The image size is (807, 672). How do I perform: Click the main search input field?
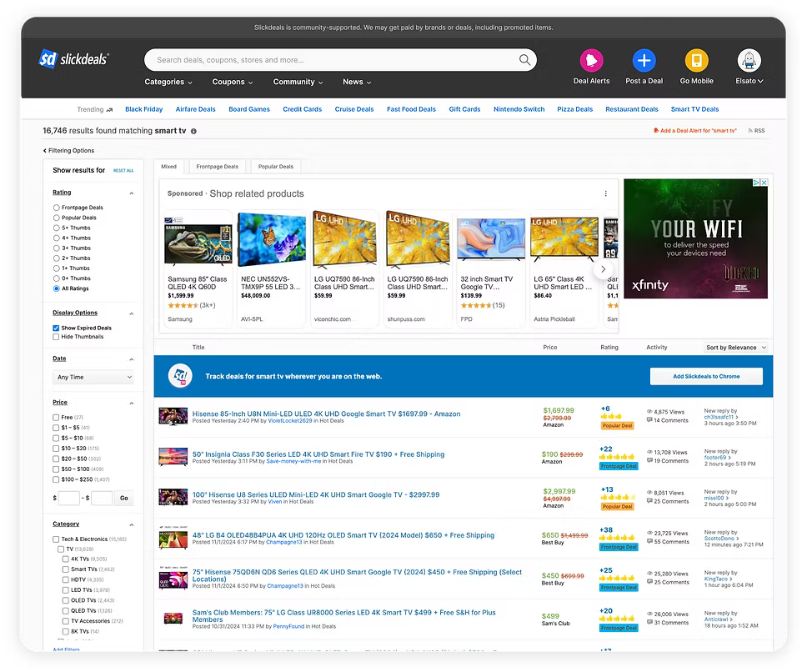tap(334, 60)
